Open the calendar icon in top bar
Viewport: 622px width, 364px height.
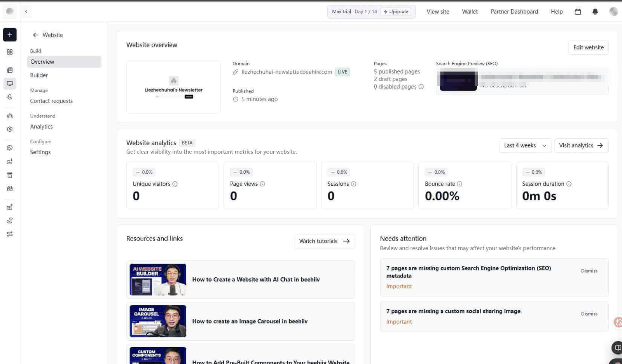[x=578, y=12]
